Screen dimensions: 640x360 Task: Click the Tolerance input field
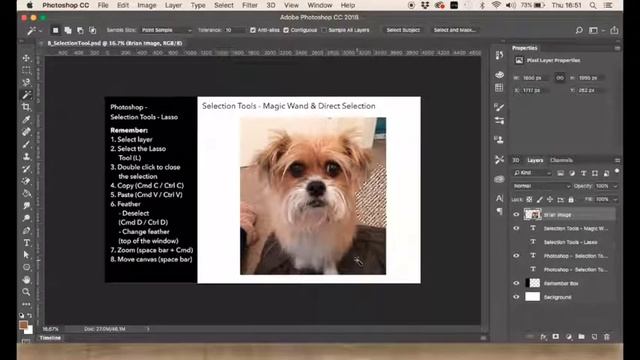(235, 30)
